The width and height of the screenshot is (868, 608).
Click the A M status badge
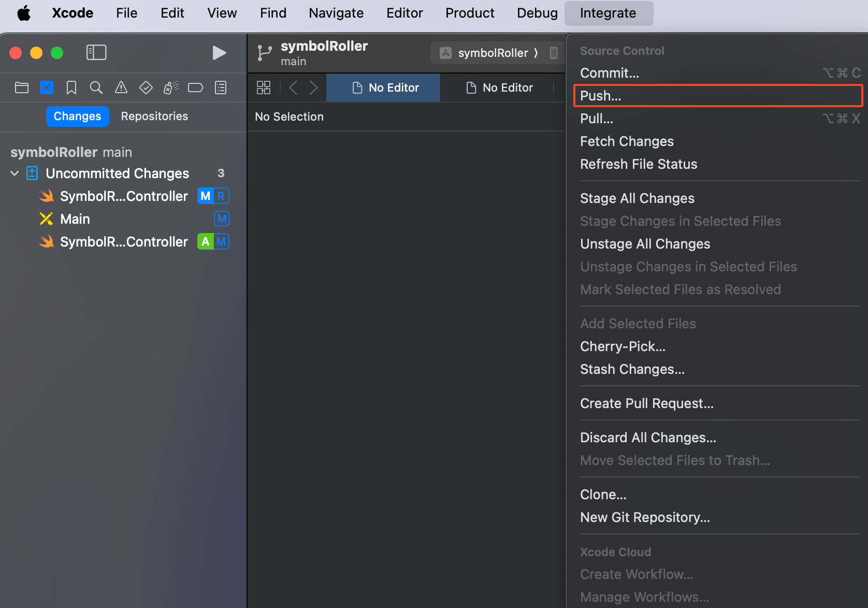tap(213, 242)
